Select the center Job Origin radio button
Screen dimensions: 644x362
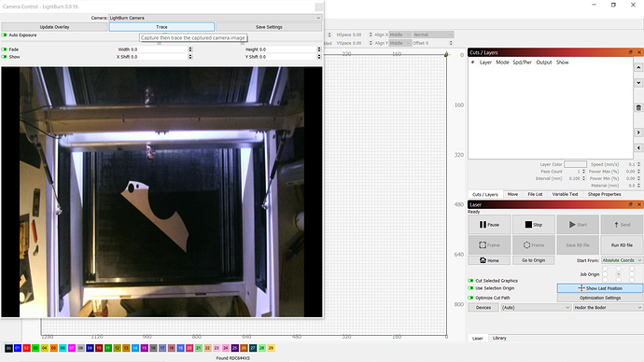pos(618,274)
